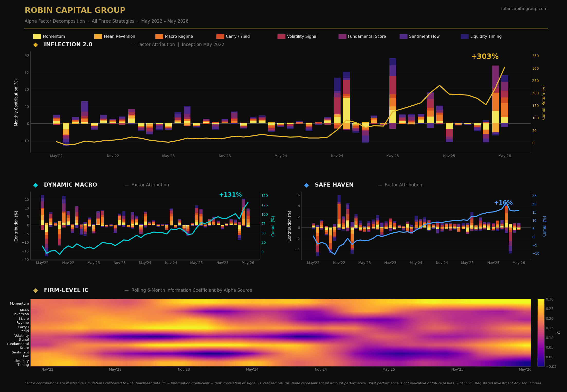Click the Fundamental Score heatmap row label

(x=18, y=346)
